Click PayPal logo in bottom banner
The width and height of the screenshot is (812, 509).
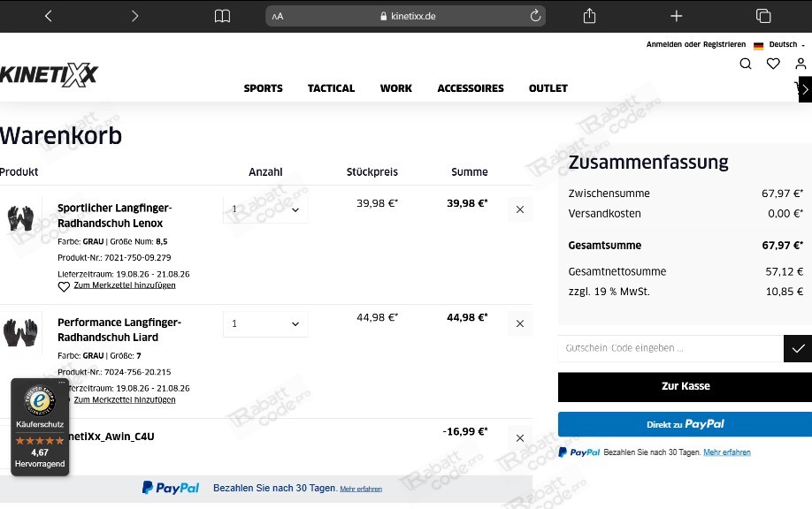[x=171, y=488]
